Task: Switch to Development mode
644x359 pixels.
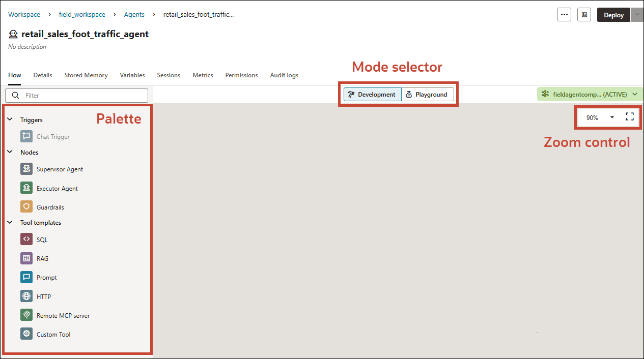Action: tap(372, 95)
